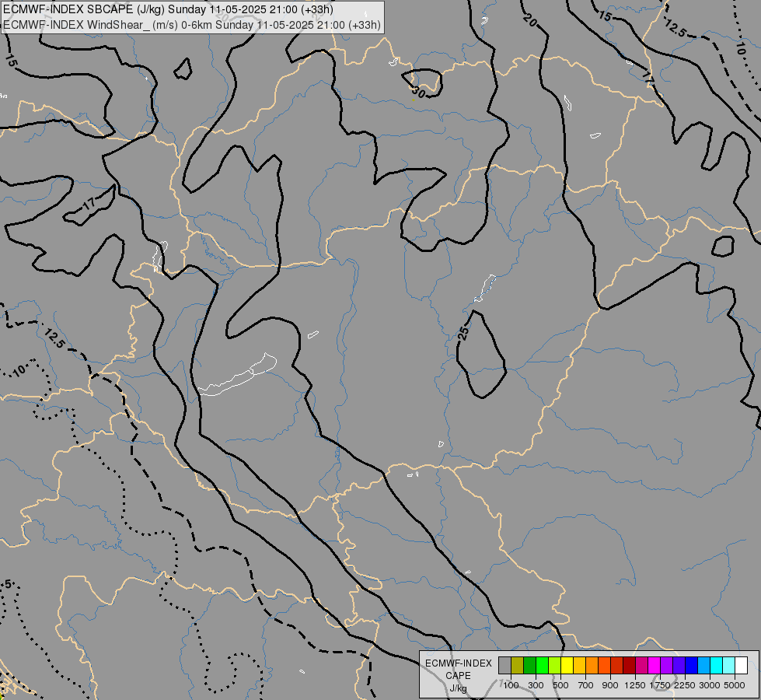Image resolution: width=761 pixels, height=700 pixels.
Task: Select the pure blue legend swatch
Action: 691,665
